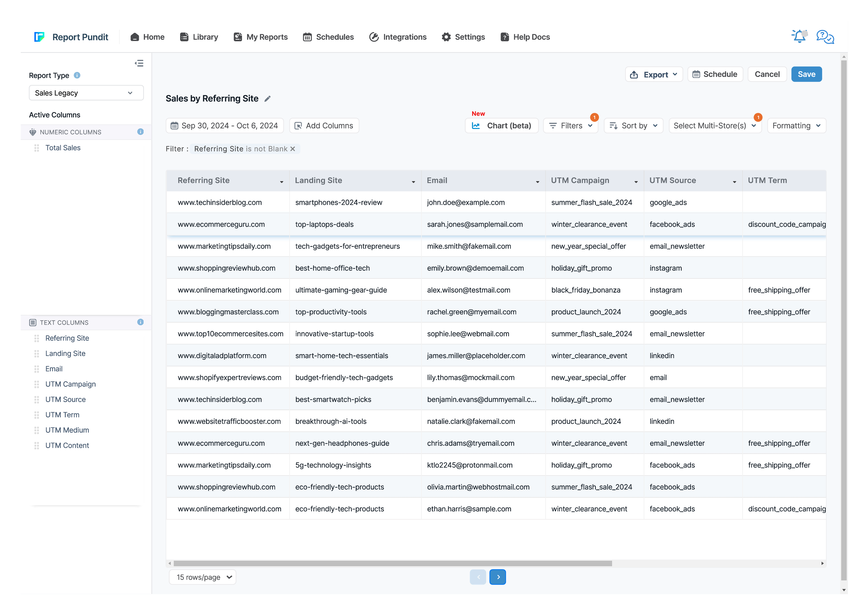The width and height of the screenshot is (868, 614).
Task: Open the Integrations nav item
Action: click(x=398, y=37)
